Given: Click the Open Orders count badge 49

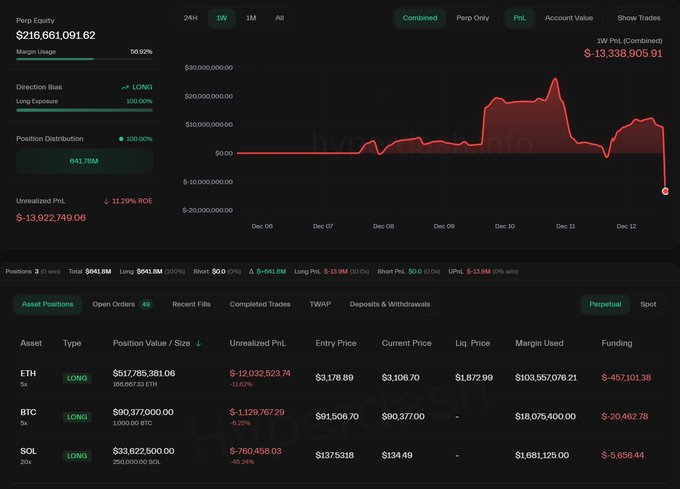Looking at the screenshot, I should click(x=146, y=304).
